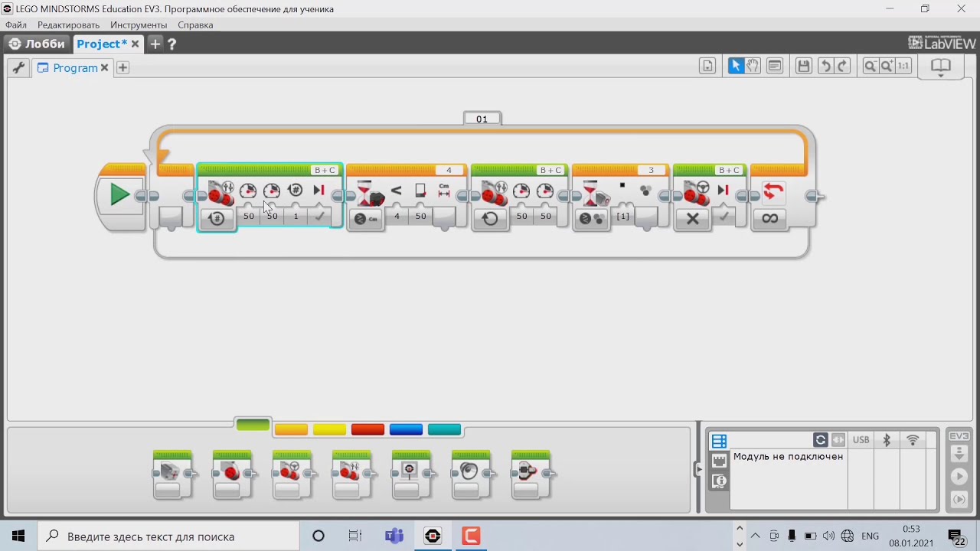This screenshot has width=980, height=551.
Task: Pick the Move Steering block in palette
Action: [x=292, y=474]
